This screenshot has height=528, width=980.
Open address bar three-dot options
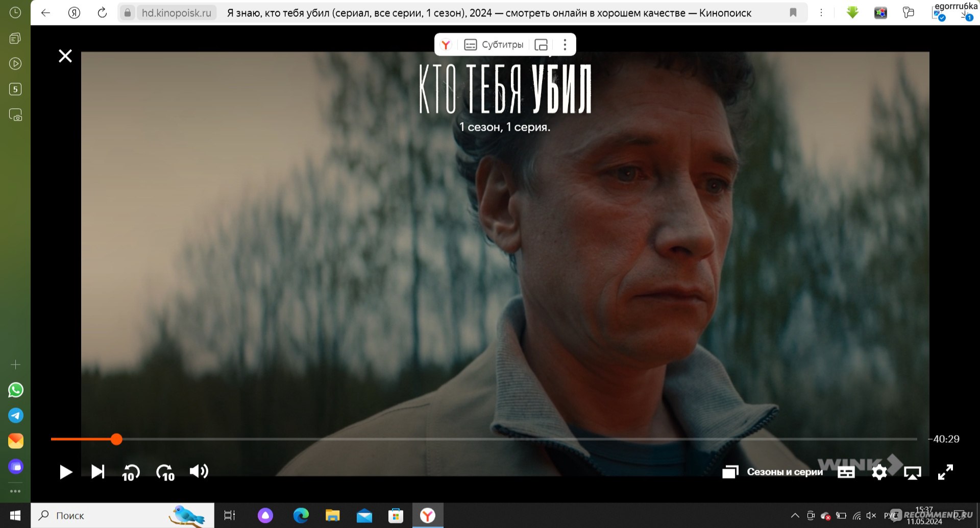pyautogui.click(x=821, y=13)
